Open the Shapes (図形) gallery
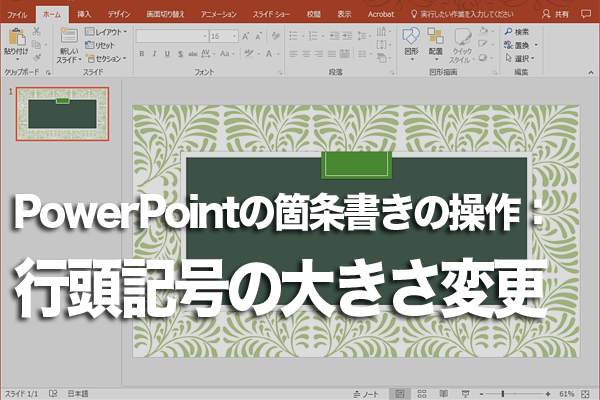Viewport: 600px width, 400px height. [411, 44]
